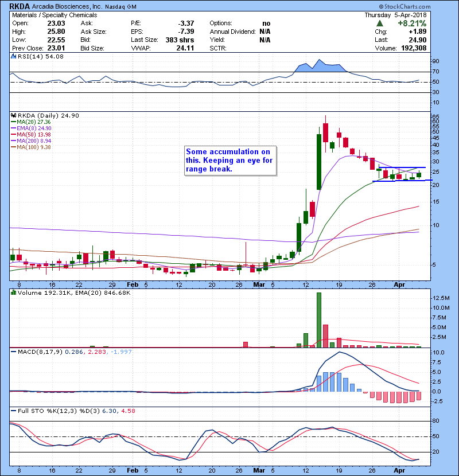Click the RKDA (Daily) 24.90 chart label
The image size is (459, 476).
click(x=48, y=116)
